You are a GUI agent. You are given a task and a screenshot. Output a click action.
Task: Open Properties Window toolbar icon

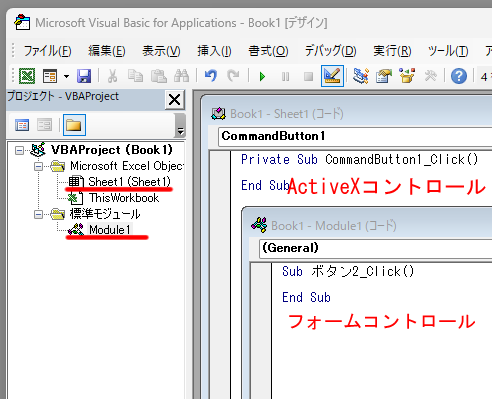tap(384, 76)
